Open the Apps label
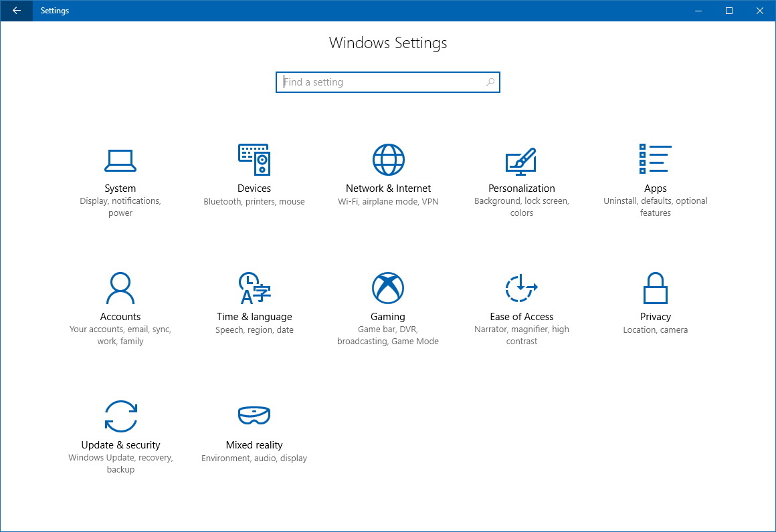The image size is (776, 532). [x=655, y=188]
